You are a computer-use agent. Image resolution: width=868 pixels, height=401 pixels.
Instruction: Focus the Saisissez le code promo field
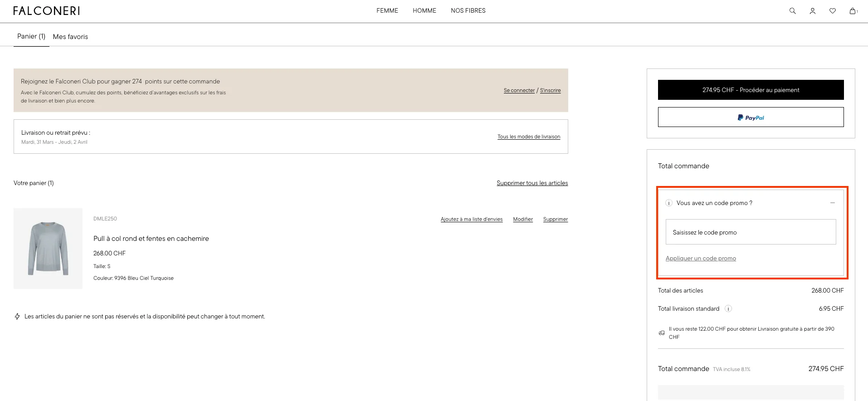pos(751,232)
